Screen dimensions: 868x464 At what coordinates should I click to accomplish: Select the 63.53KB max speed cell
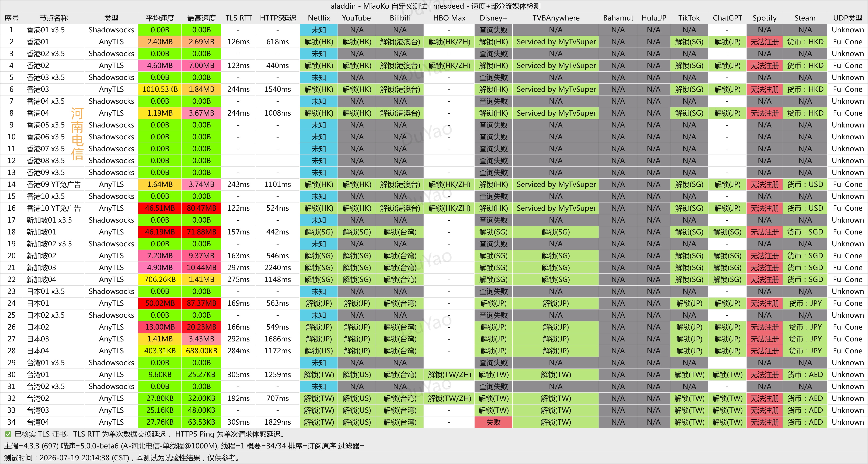(202, 422)
